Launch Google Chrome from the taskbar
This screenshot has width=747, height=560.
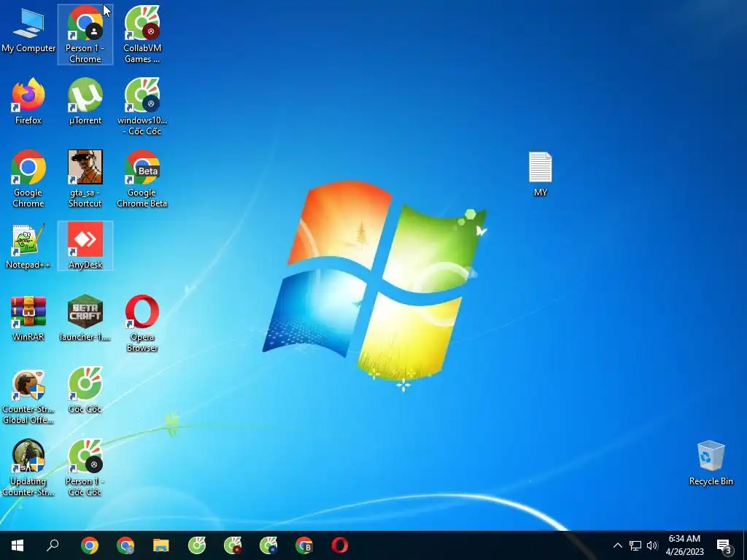pos(90,545)
